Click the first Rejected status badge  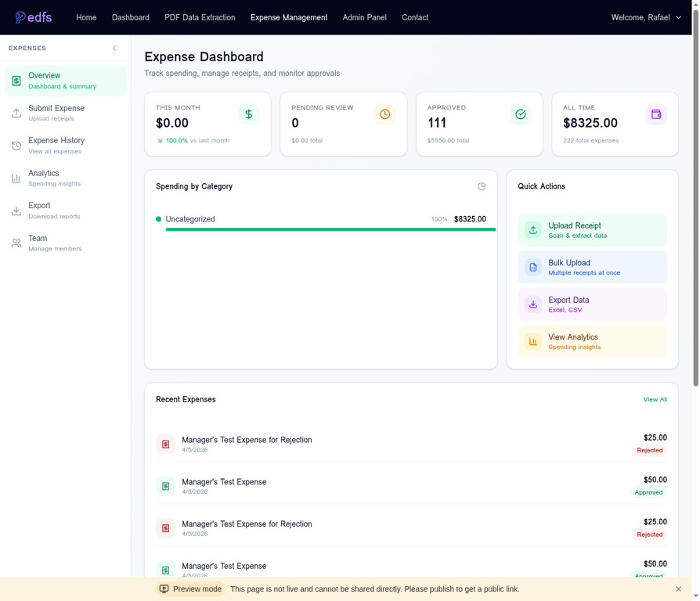tap(650, 450)
